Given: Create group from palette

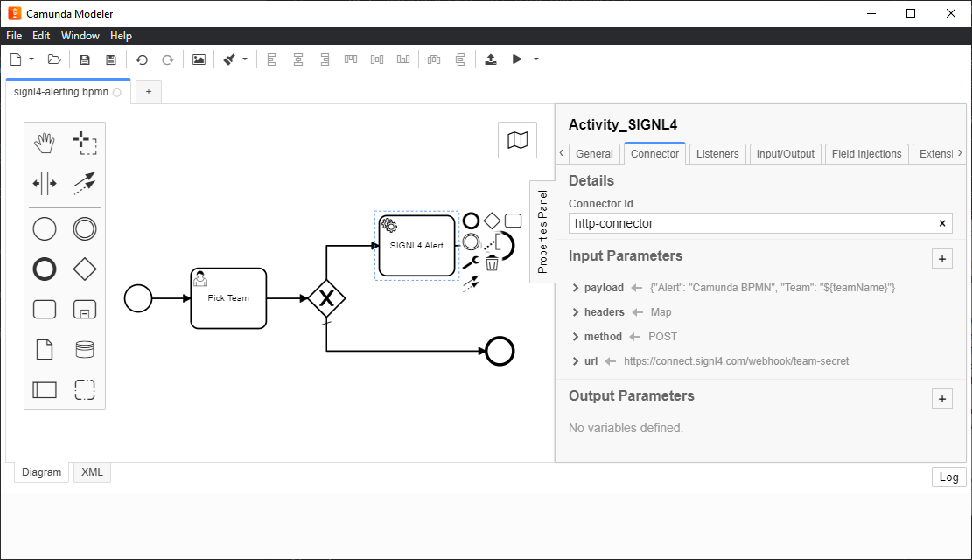Looking at the screenshot, I should 85,390.
